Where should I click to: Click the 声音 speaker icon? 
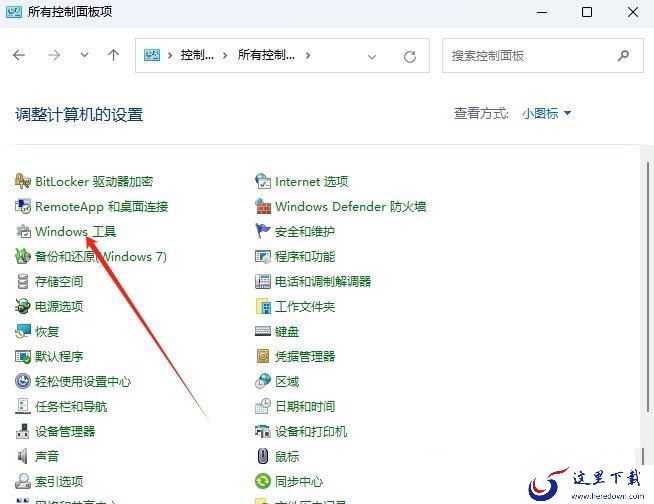[x=23, y=456]
